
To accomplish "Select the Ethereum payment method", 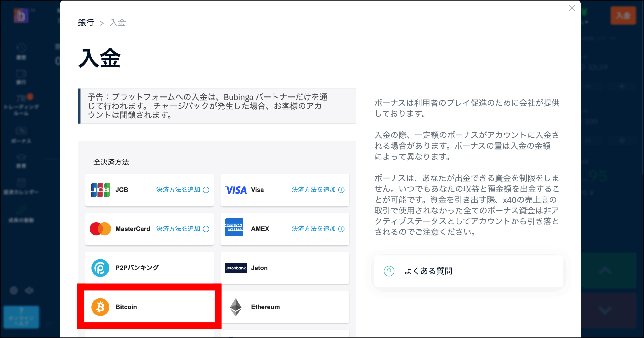I will pyautogui.click(x=285, y=307).
